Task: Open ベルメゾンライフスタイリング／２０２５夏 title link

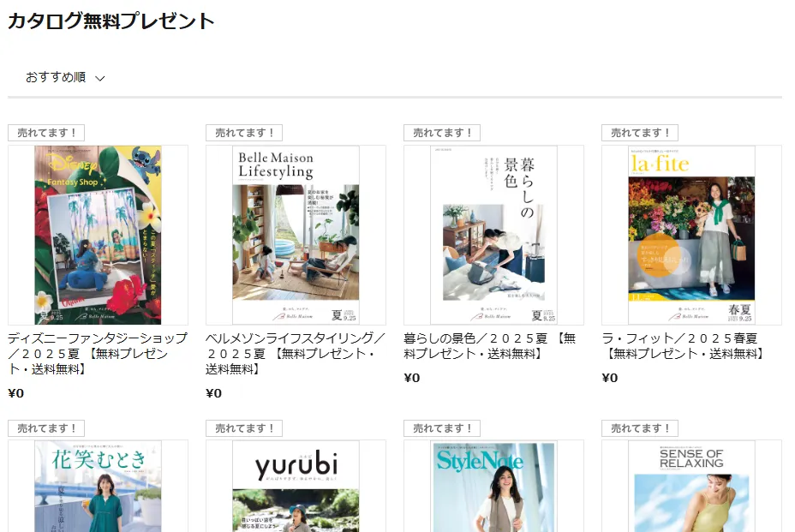Action: coord(296,354)
